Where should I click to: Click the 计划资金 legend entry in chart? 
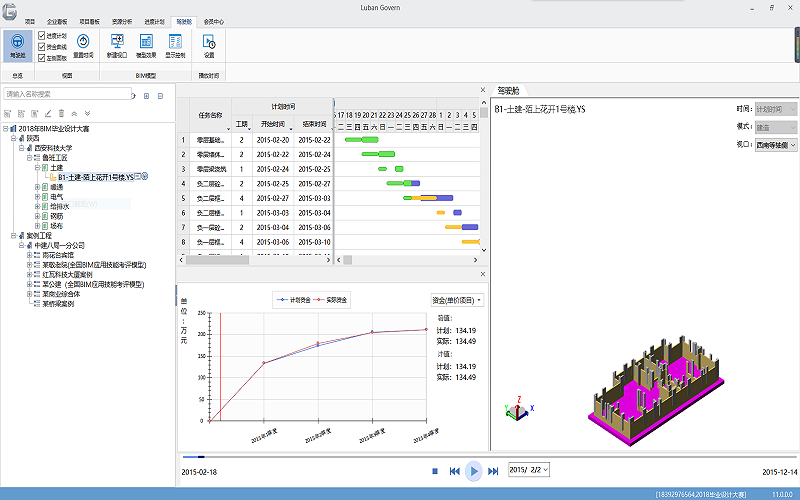pyautogui.click(x=294, y=300)
